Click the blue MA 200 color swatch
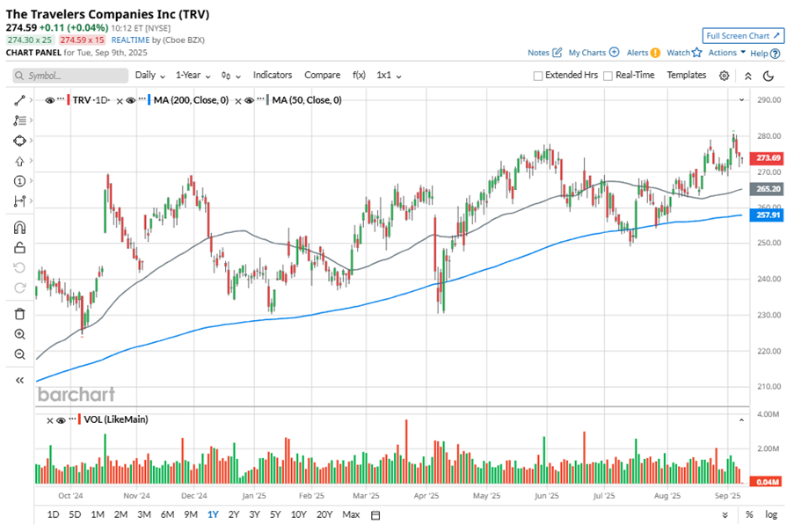The width and height of the screenshot is (794, 532). pos(149,100)
